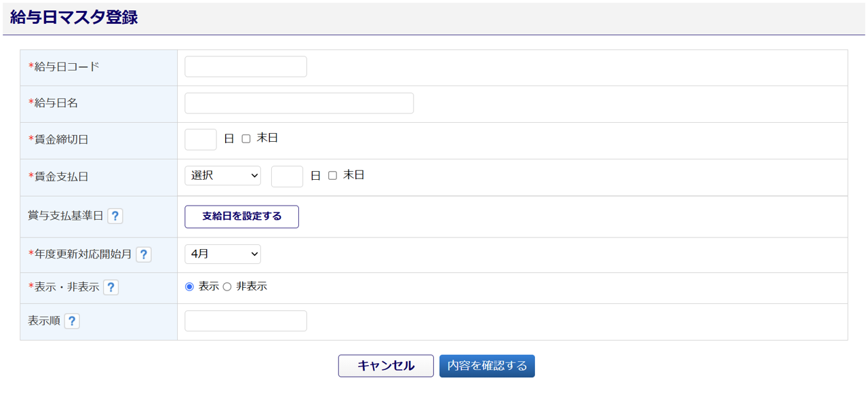868x397 pixels.
Task: Focus the 表示順 input box
Action: click(x=245, y=321)
